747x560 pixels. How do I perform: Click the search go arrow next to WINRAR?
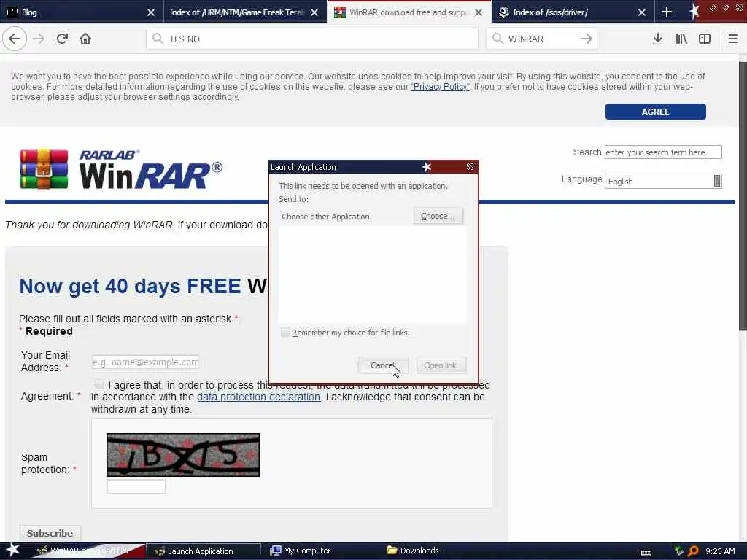tap(587, 39)
